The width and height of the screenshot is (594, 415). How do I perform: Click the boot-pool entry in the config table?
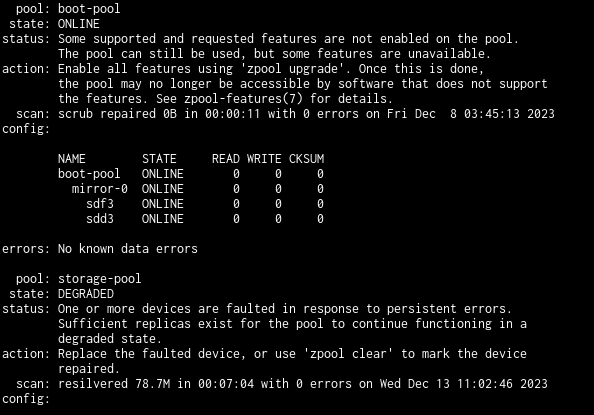pos(89,174)
